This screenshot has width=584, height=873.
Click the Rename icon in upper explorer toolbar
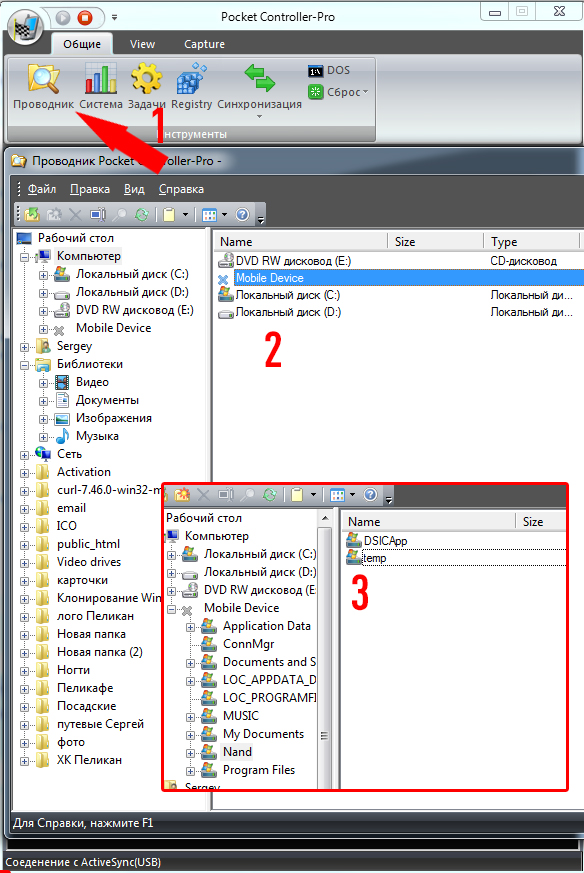pyautogui.click(x=97, y=214)
